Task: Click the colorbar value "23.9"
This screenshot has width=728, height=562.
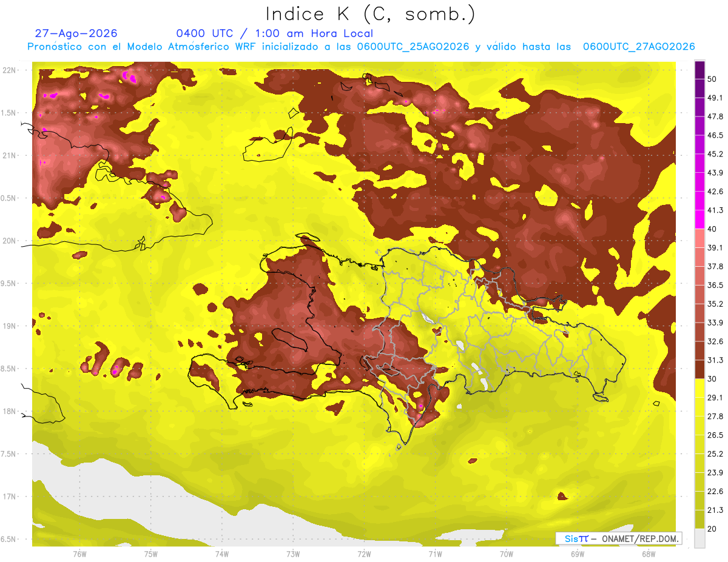Action: pyautogui.click(x=715, y=472)
